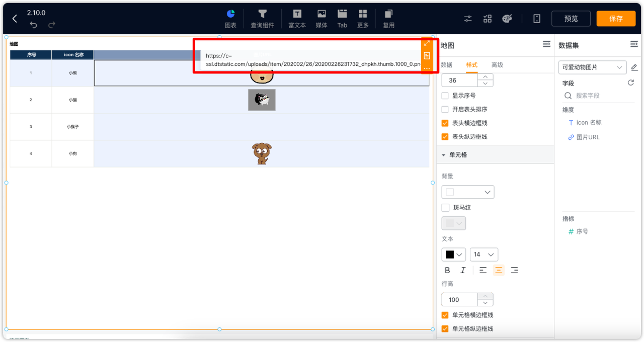The height and width of the screenshot is (342, 644).
Task: Open the 图表 chart component menu
Action: click(230, 19)
